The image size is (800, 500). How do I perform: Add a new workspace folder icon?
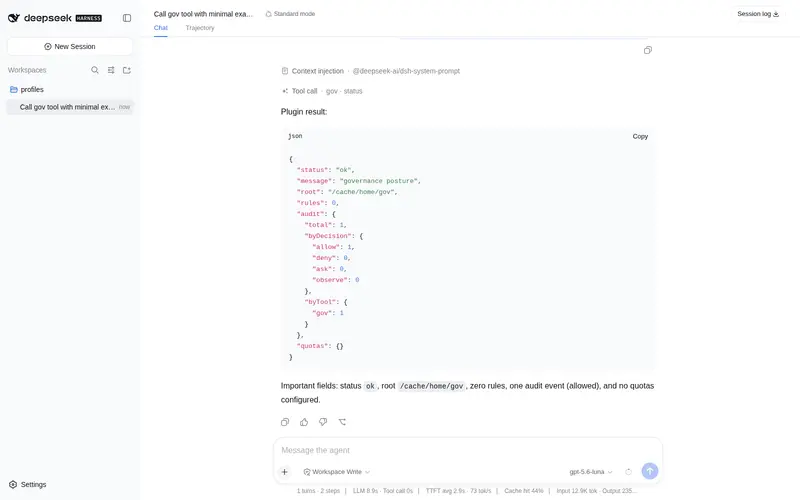(127, 70)
